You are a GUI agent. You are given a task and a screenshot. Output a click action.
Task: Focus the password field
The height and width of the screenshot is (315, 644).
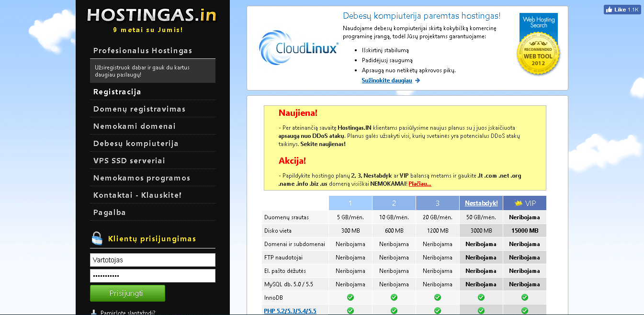(153, 276)
